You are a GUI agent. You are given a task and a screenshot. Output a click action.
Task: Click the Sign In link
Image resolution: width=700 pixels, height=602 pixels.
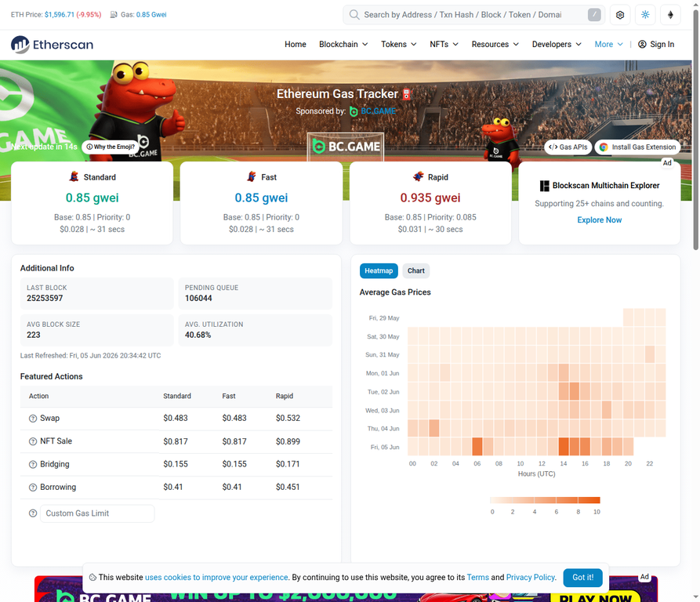(x=662, y=44)
